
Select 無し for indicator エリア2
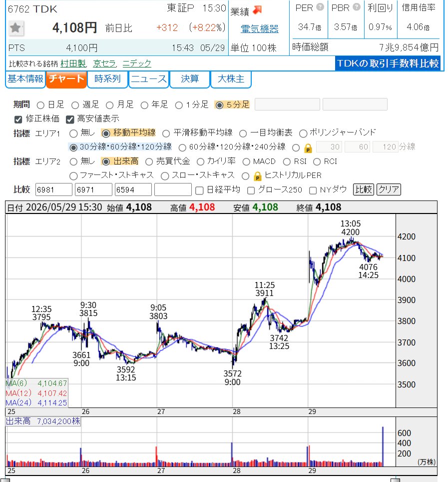pyautogui.click(x=73, y=161)
